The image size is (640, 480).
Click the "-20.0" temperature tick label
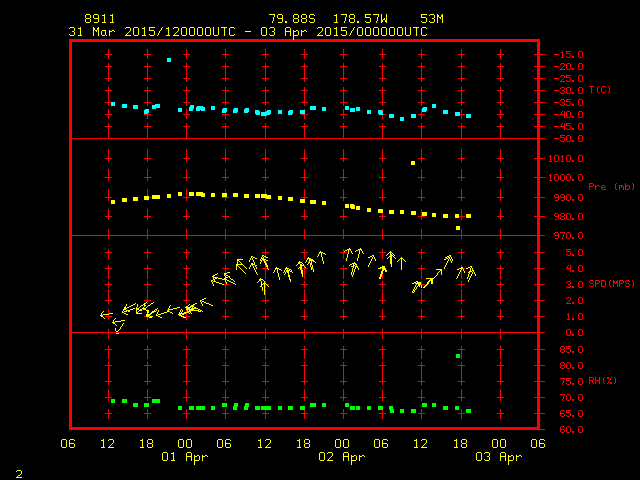click(x=569, y=67)
